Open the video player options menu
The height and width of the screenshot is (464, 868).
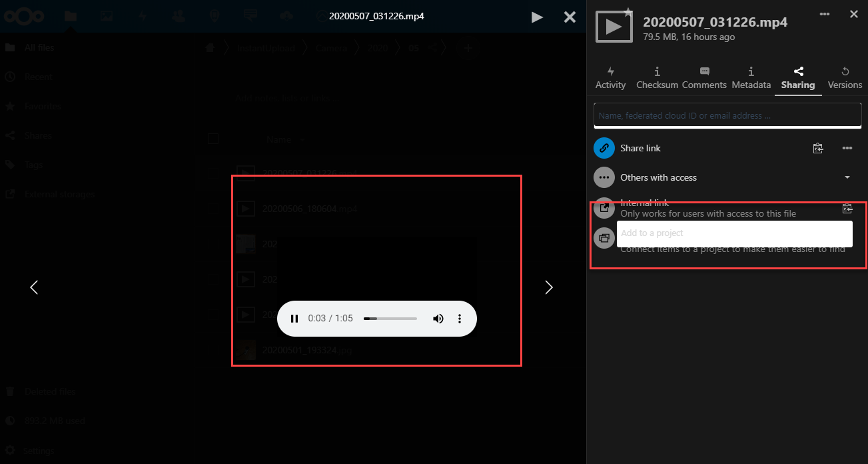[x=460, y=318]
